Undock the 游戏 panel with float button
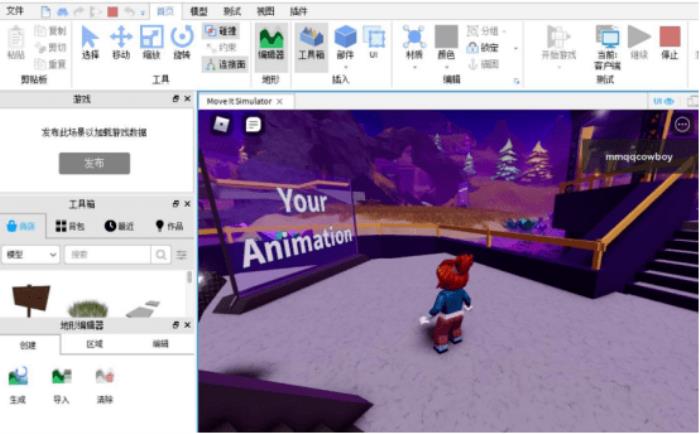700x434 pixels. [x=175, y=99]
